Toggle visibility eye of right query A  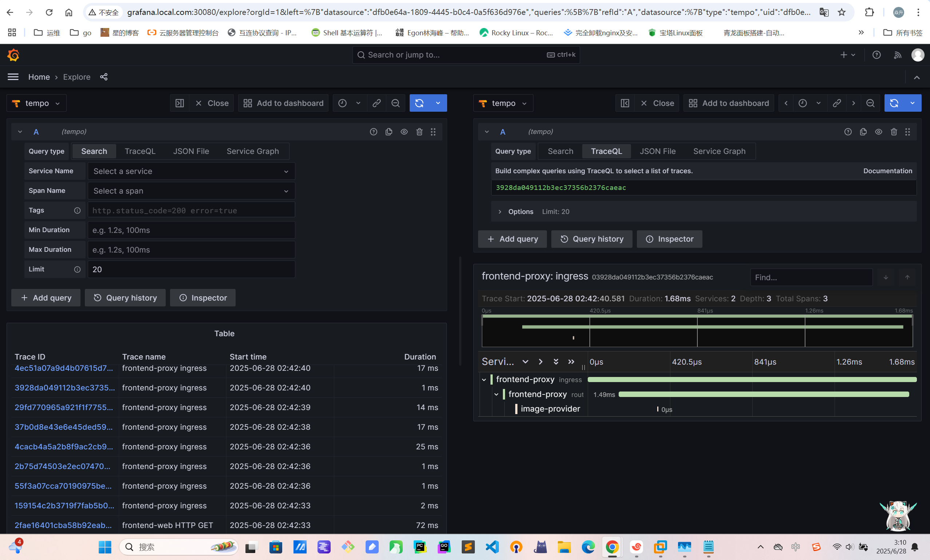pos(879,132)
